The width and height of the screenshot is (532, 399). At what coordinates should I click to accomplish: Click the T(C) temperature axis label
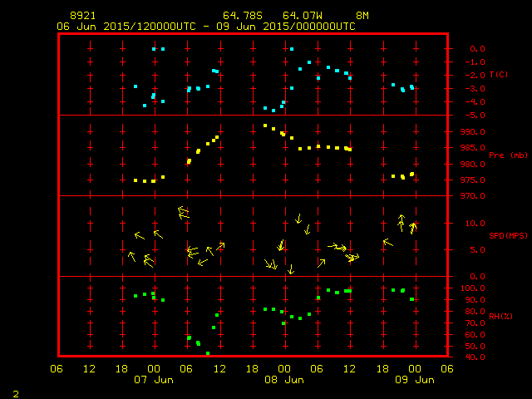point(499,75)
